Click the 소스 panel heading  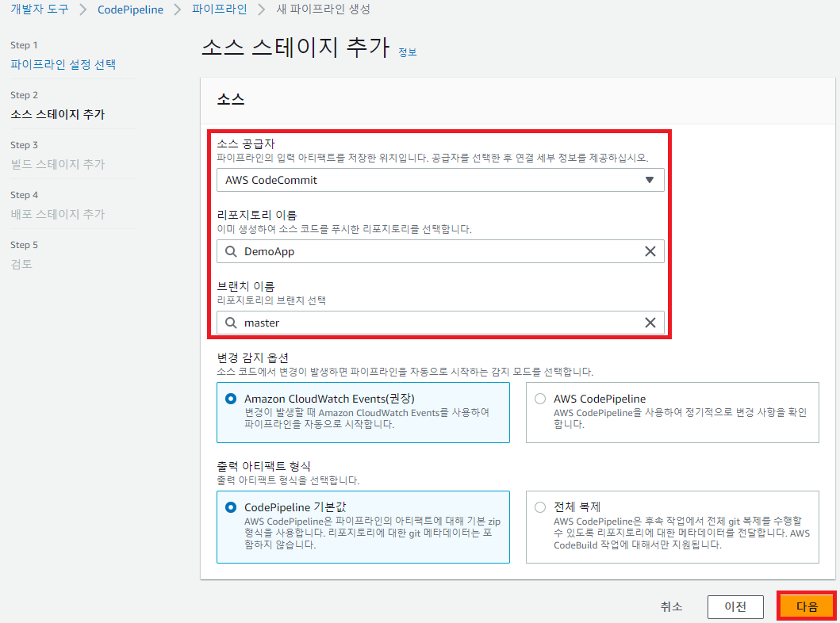coord(231,100)
